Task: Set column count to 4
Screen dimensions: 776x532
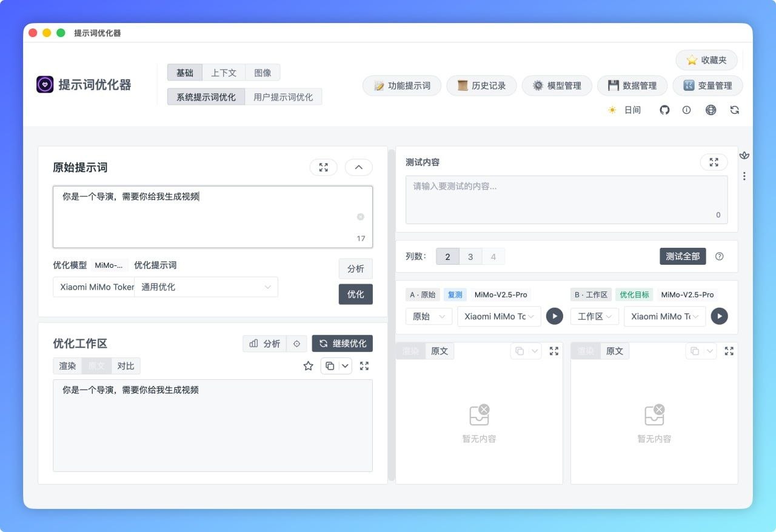Action: tap(493, 256)
